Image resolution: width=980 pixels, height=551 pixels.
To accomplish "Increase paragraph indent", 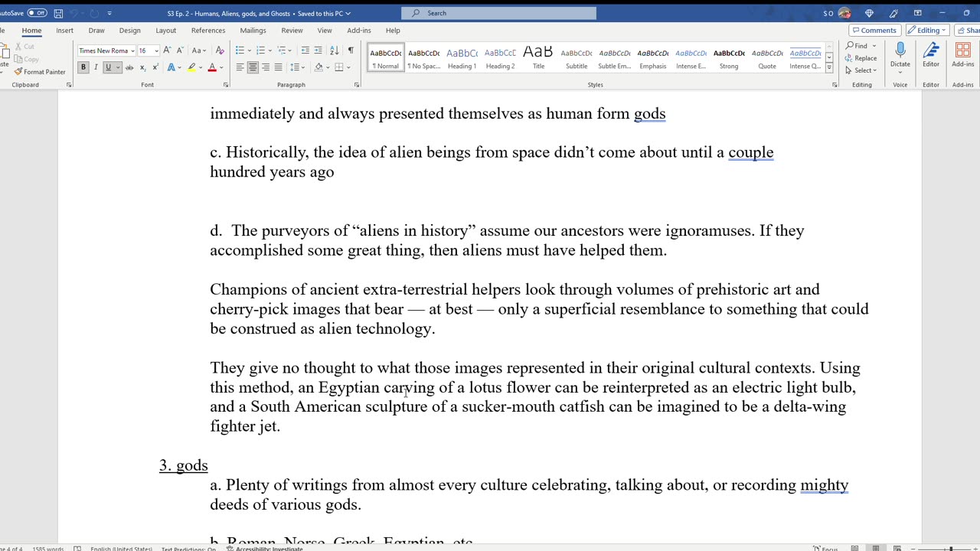I will click(x=318, y=51).
